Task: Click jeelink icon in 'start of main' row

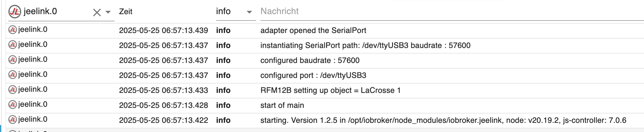Action: tap(13, 105)
